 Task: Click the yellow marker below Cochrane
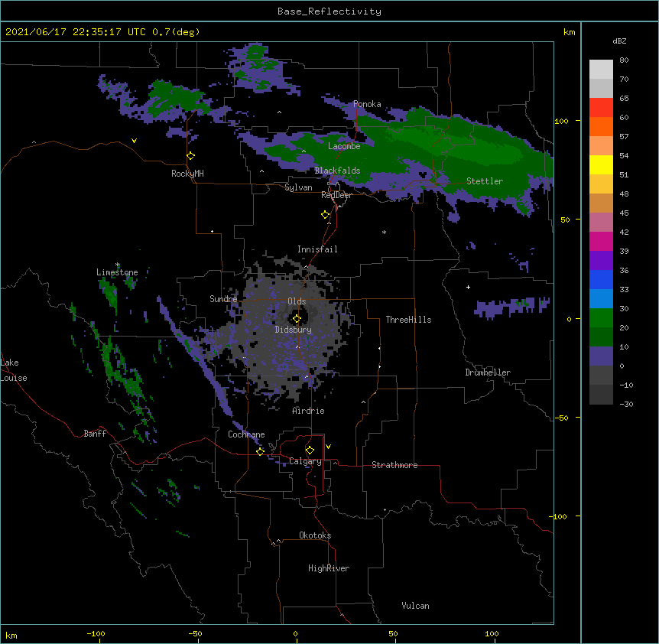point(260,451)
